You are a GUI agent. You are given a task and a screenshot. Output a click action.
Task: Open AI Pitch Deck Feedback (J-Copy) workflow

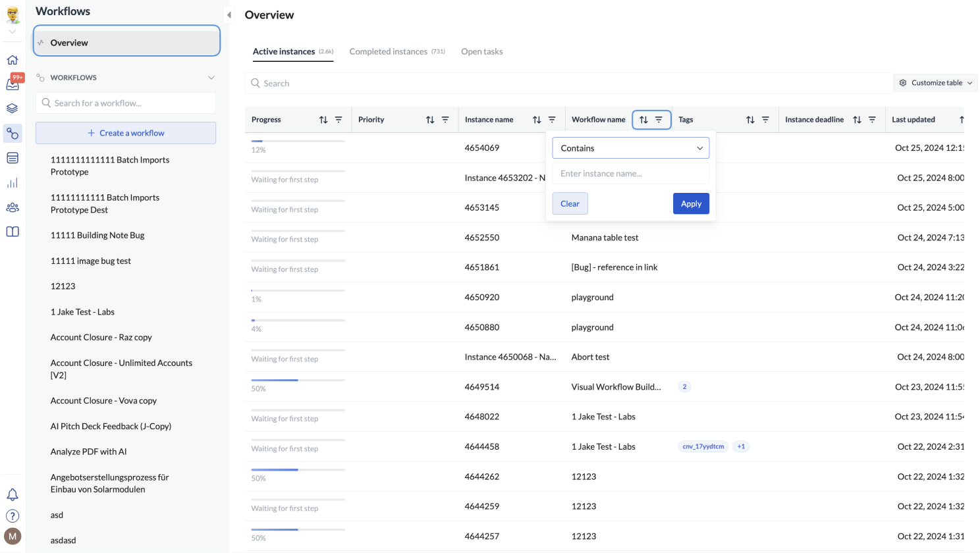111,426
